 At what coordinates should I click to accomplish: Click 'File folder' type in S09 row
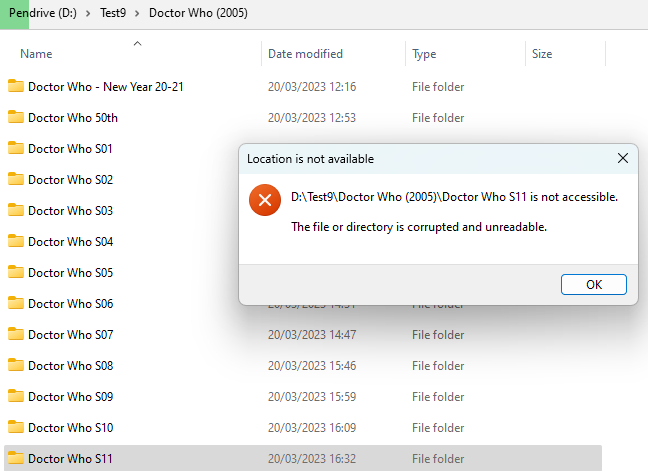tap(438, 397)
